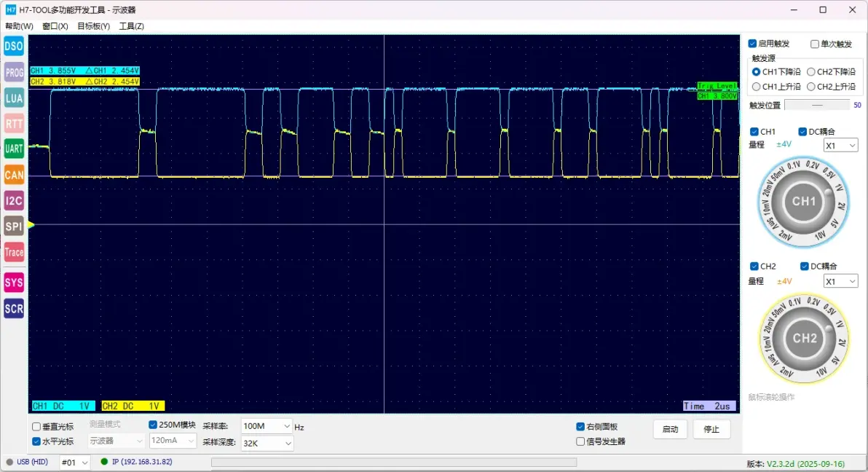Select the I2C sidebar icon
Screen dimensions: 868x472
(x=14, y=200)
